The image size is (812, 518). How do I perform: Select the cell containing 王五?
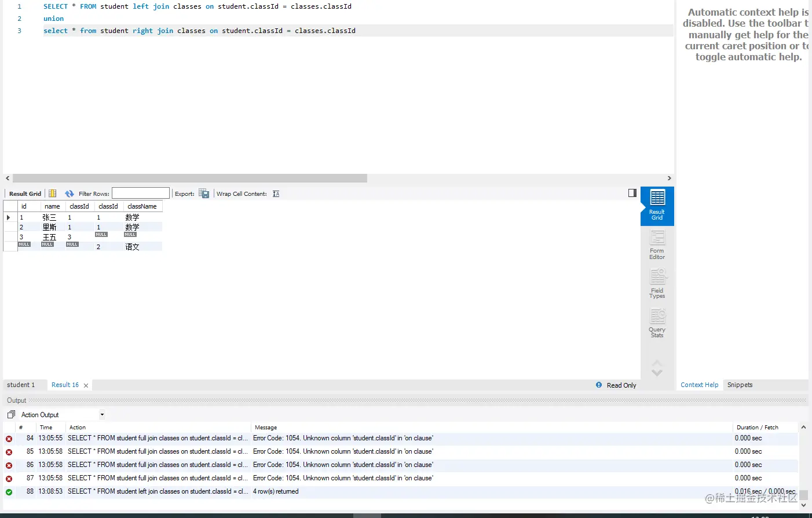click(x=52, y=237)
